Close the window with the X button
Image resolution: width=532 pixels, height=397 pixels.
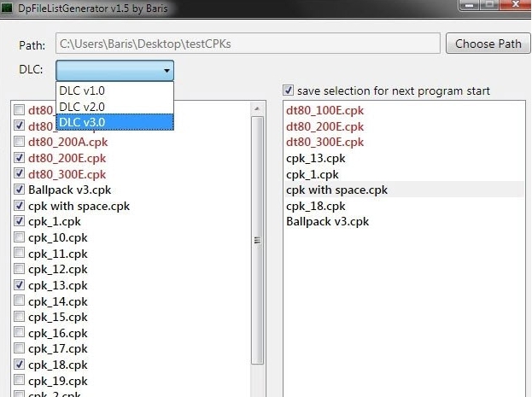pos(515,4)
